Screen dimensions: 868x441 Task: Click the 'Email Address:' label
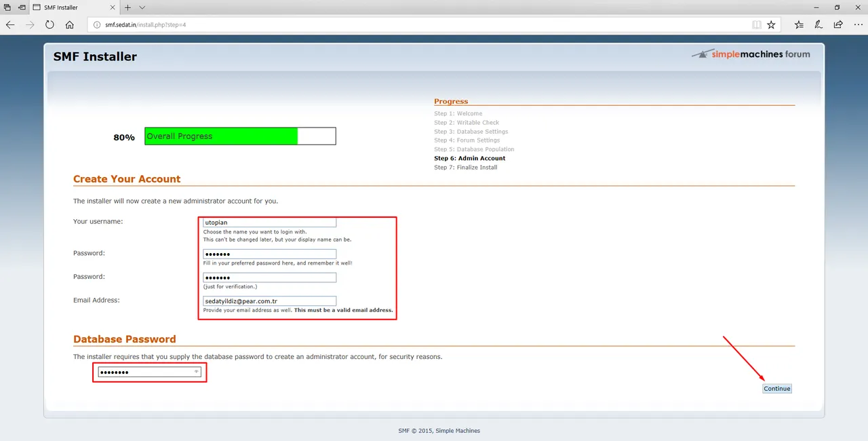(x=96, y=300)
